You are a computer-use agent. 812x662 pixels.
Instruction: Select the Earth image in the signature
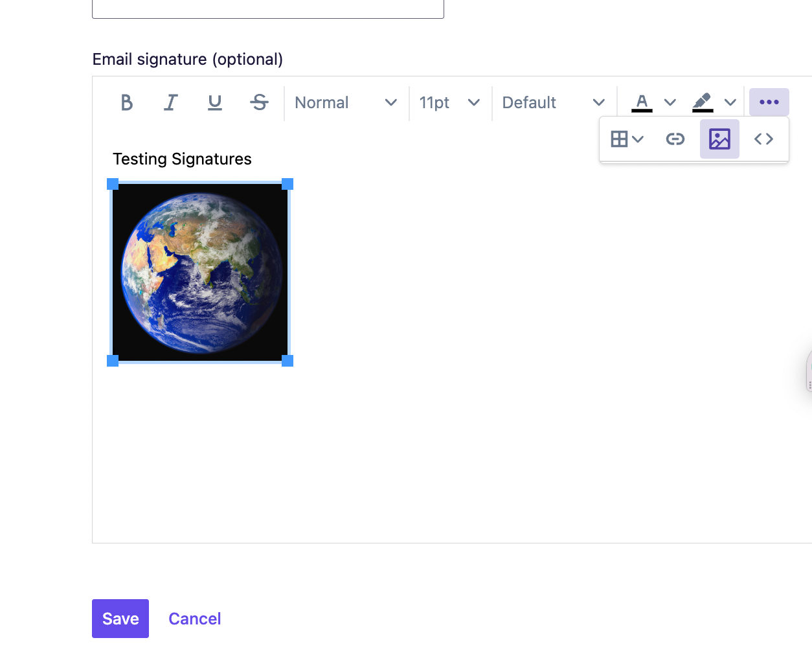point(200,273)
